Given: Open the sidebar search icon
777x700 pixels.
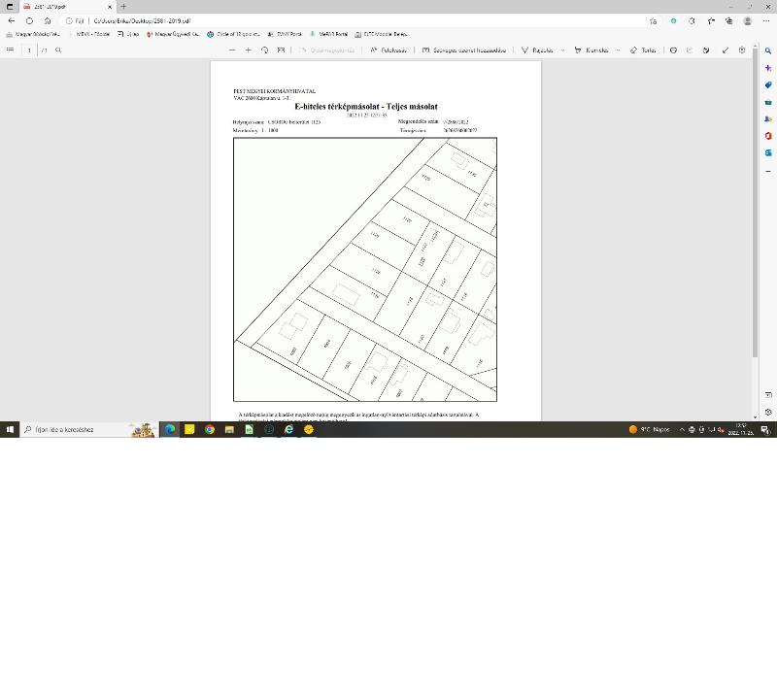Looking at the screenshot, I should click(x=768, y=50).
